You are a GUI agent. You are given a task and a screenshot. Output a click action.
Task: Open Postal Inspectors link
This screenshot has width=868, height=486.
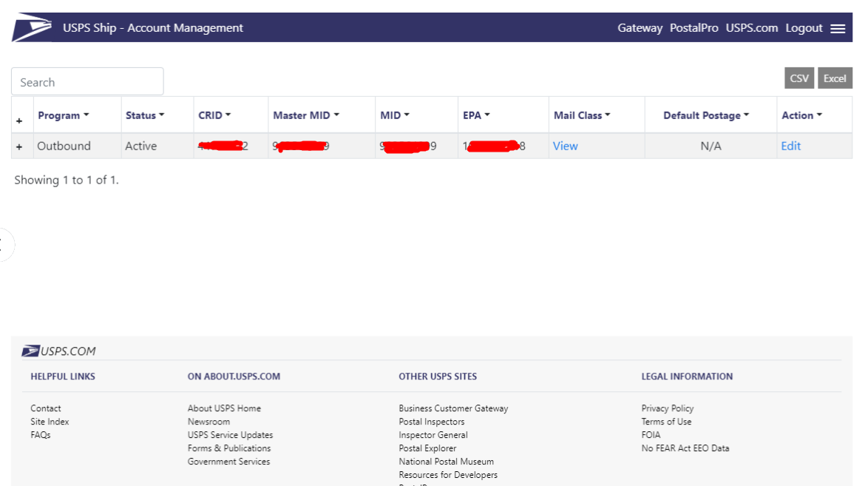click(432, 422)
